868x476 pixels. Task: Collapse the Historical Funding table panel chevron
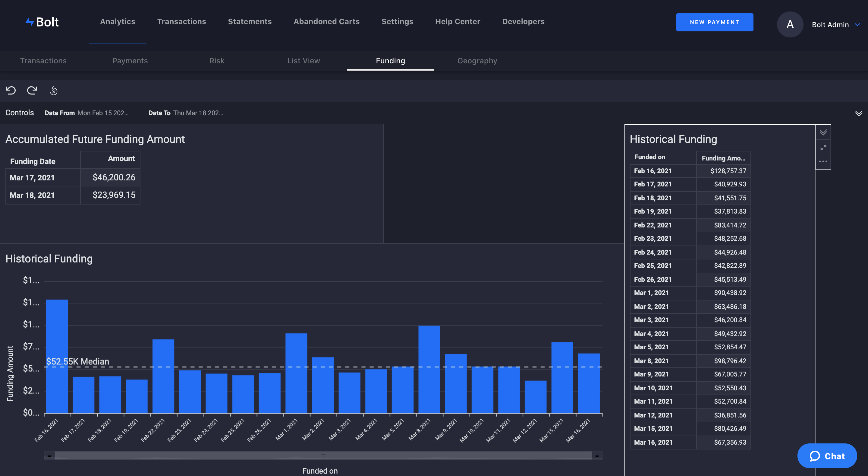(823, 133)
